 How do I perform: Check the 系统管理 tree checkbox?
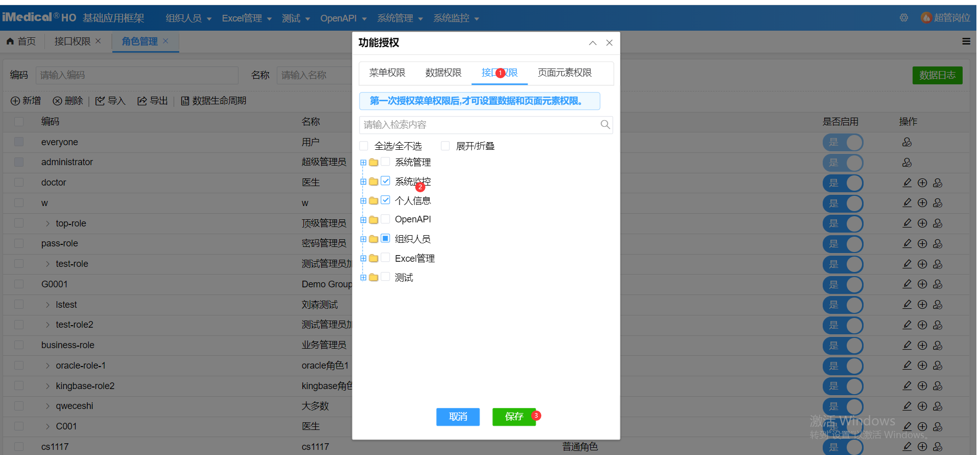coord(386,162)
